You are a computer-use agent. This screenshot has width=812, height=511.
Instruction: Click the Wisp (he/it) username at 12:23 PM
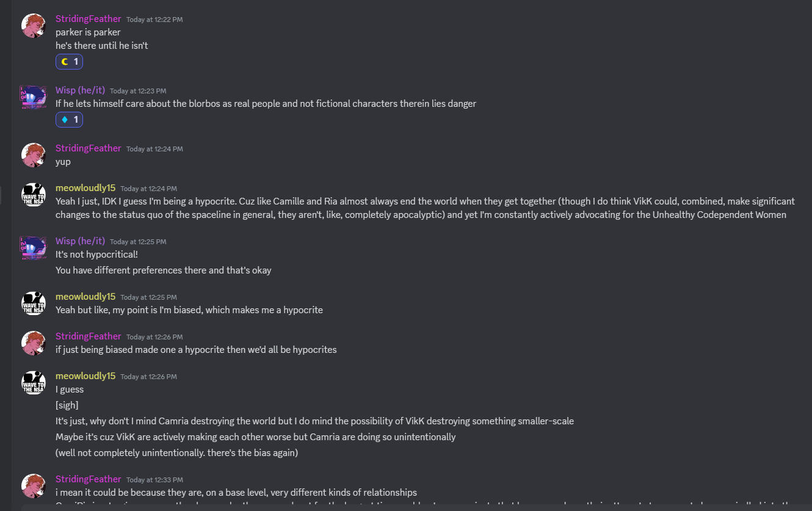(80, 90)
